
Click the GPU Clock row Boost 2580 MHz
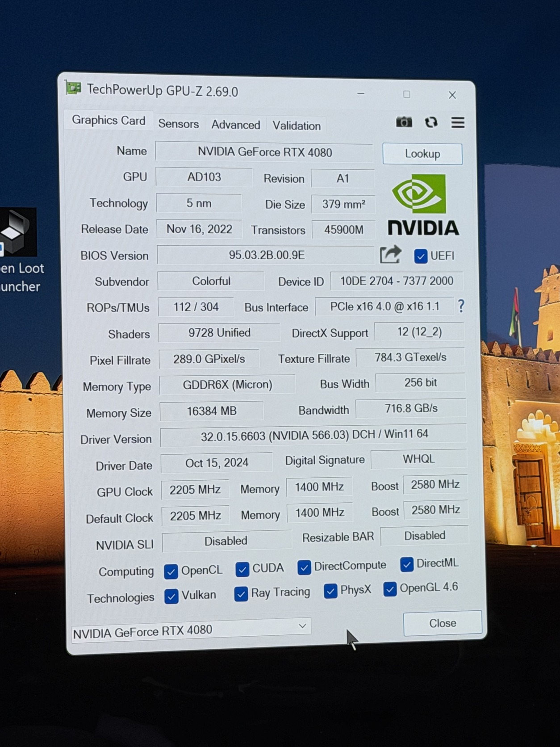(x=435, y=485)
